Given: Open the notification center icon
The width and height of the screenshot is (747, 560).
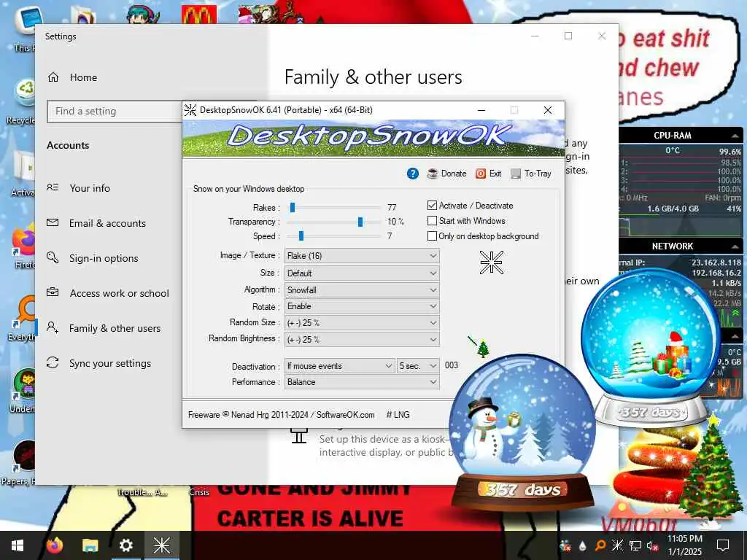Looking at the screenshot, I should (x=723, y=545).
